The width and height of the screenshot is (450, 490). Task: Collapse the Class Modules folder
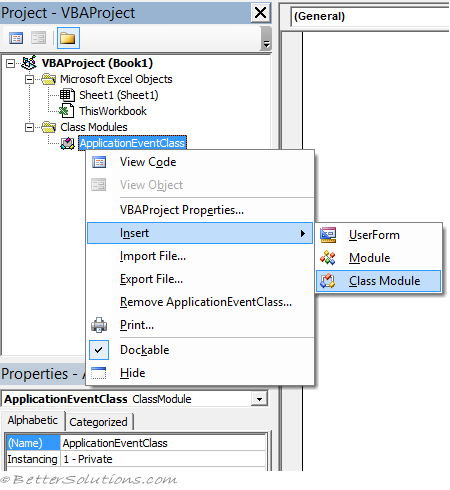tap(30, 127)
